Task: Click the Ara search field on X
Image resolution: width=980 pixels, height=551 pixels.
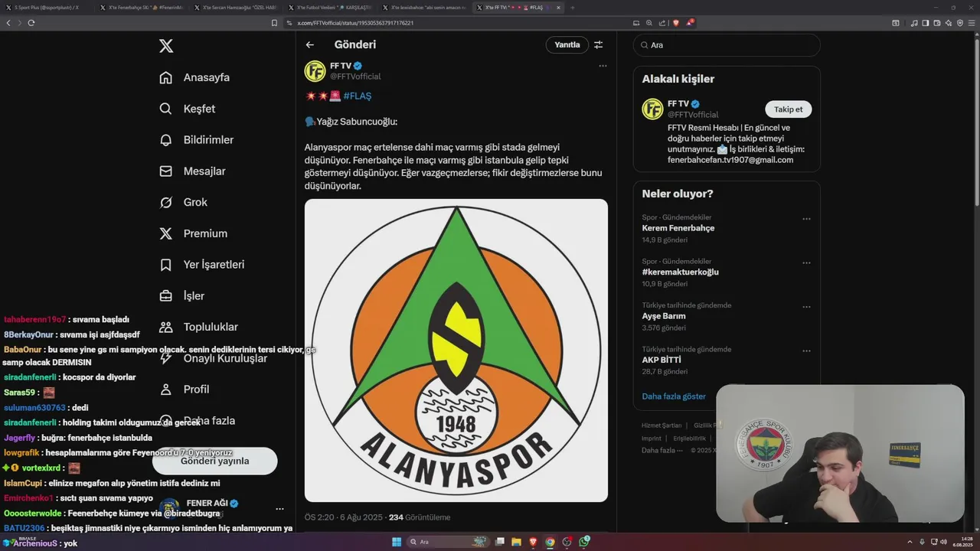Action: pyautogui.click(x=727, y=45)
